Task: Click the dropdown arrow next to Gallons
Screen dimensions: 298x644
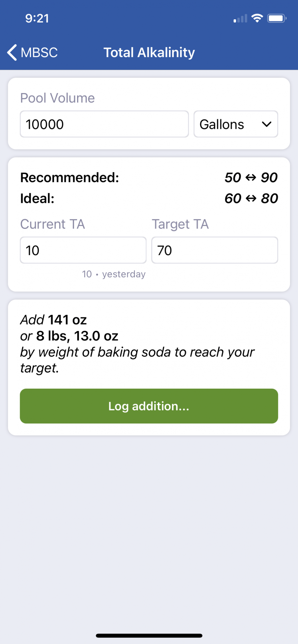Action: pos(267,124)
